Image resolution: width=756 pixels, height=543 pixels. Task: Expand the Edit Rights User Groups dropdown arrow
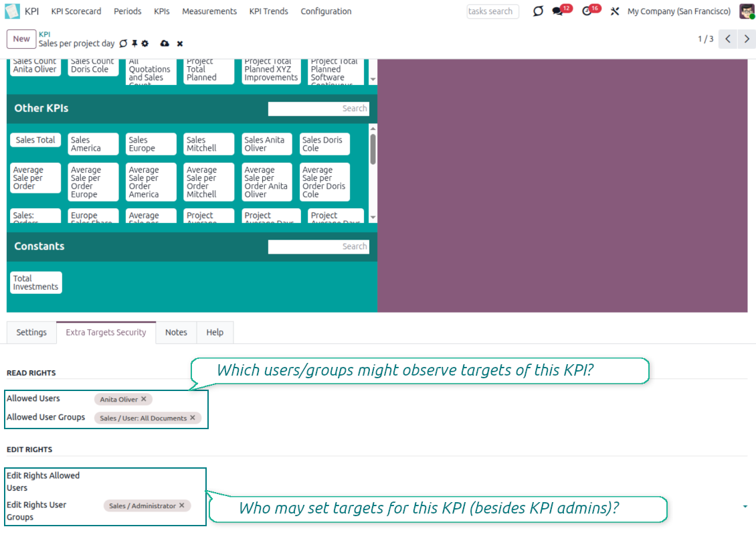point(745,507)
